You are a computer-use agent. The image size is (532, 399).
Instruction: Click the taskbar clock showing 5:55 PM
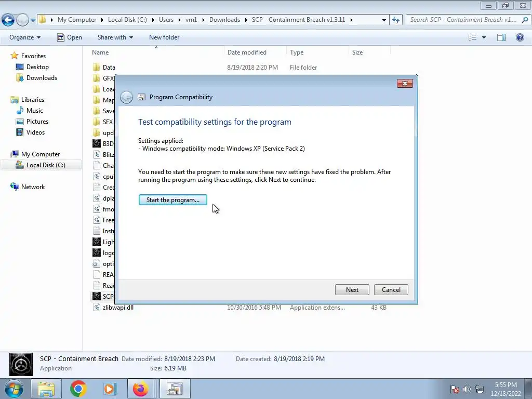(x=506, y=389)
